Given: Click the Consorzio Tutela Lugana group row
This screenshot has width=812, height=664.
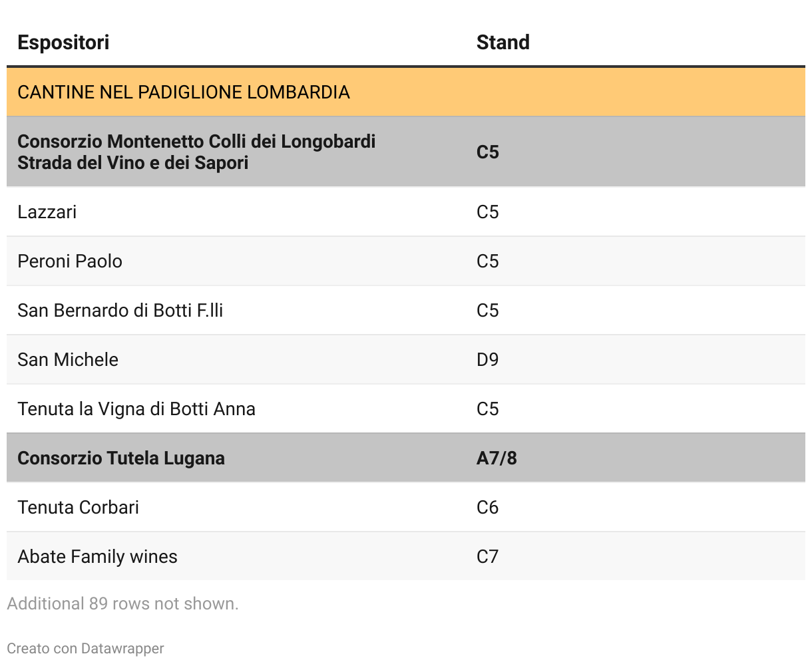Looking at the screenshot, I should 406,458.
